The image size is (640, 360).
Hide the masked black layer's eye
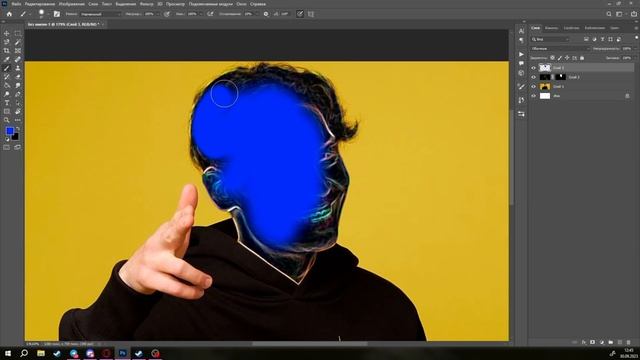(533, 77)
